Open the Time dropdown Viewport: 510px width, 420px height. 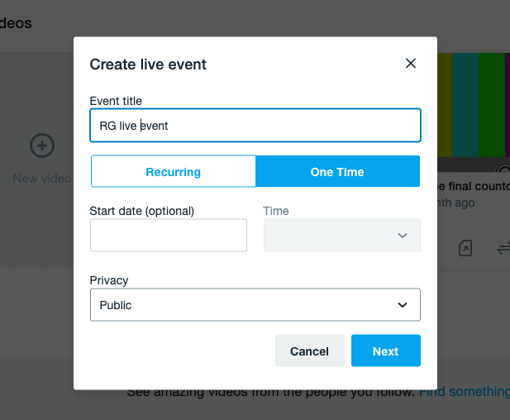click(x=341, y=236)
